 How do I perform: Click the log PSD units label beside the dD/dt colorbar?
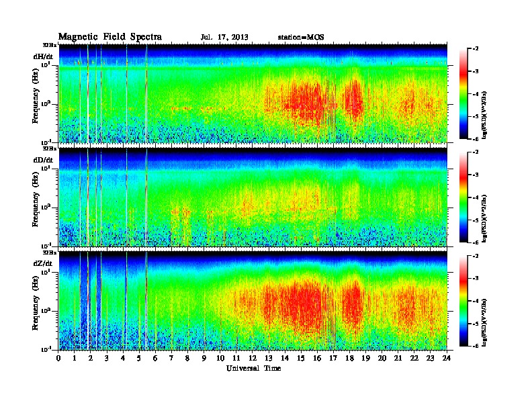pyautogui.click(x=485, y=218)
